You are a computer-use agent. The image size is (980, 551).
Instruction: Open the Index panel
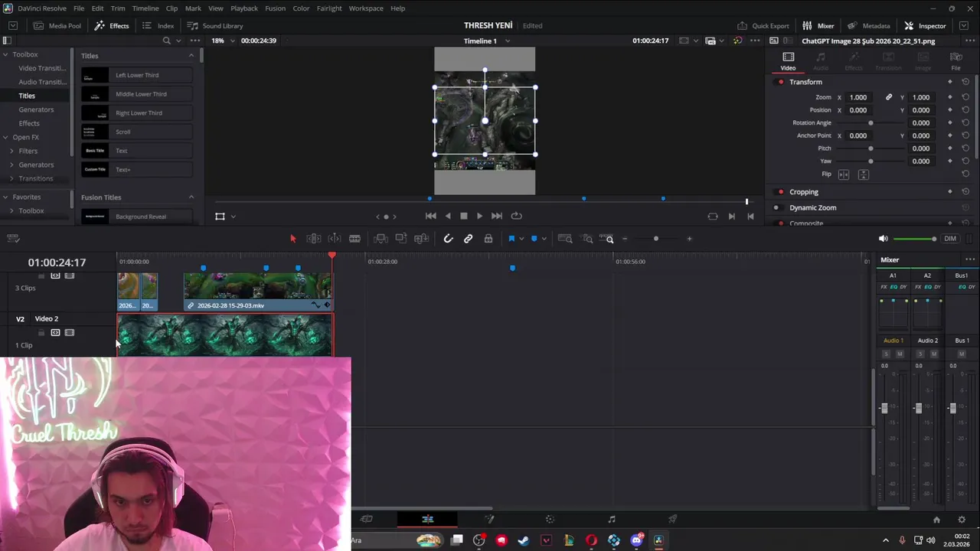[158, 25]
